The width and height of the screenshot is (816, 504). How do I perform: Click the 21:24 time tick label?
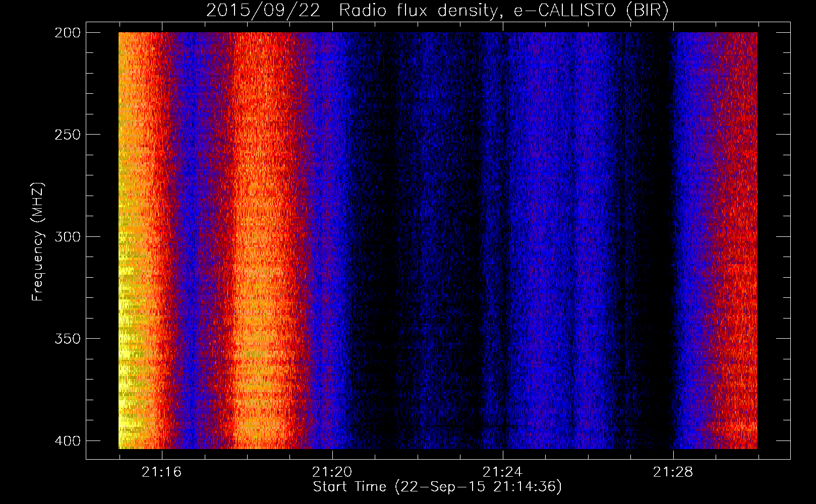tap(502, 472)
